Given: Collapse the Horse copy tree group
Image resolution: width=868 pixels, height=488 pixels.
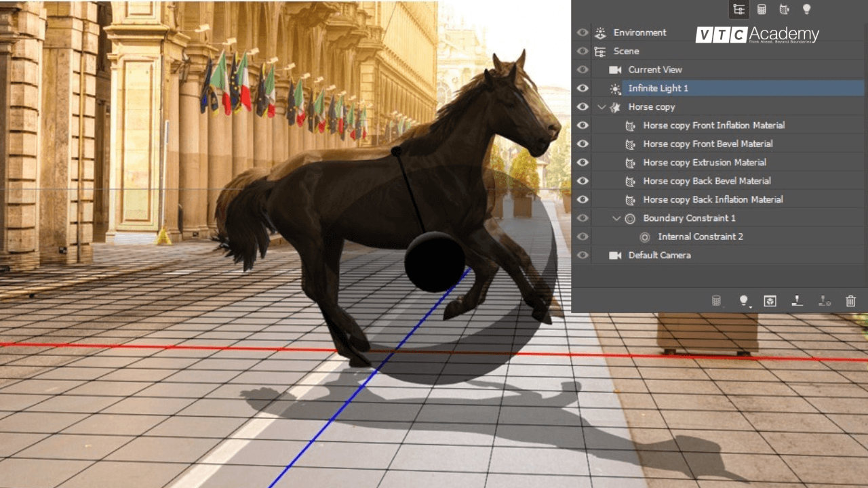Looking at the screenshot, I should point(601,107).
